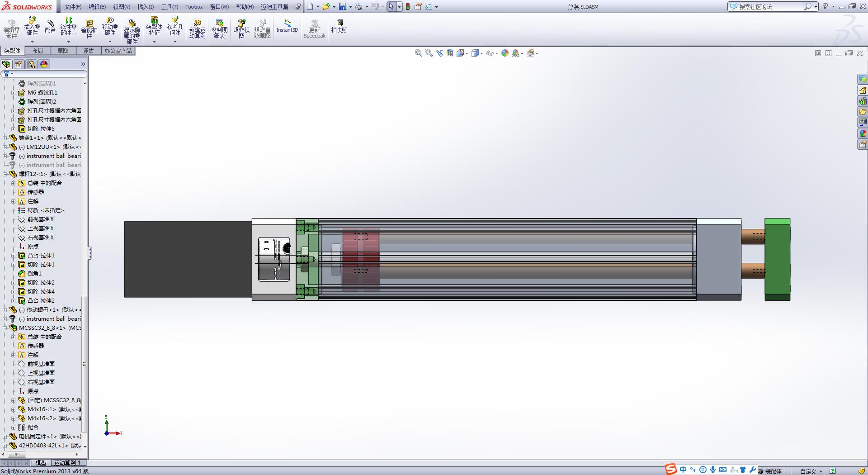Click the 新建运动算例 tool

click(197, 29)
